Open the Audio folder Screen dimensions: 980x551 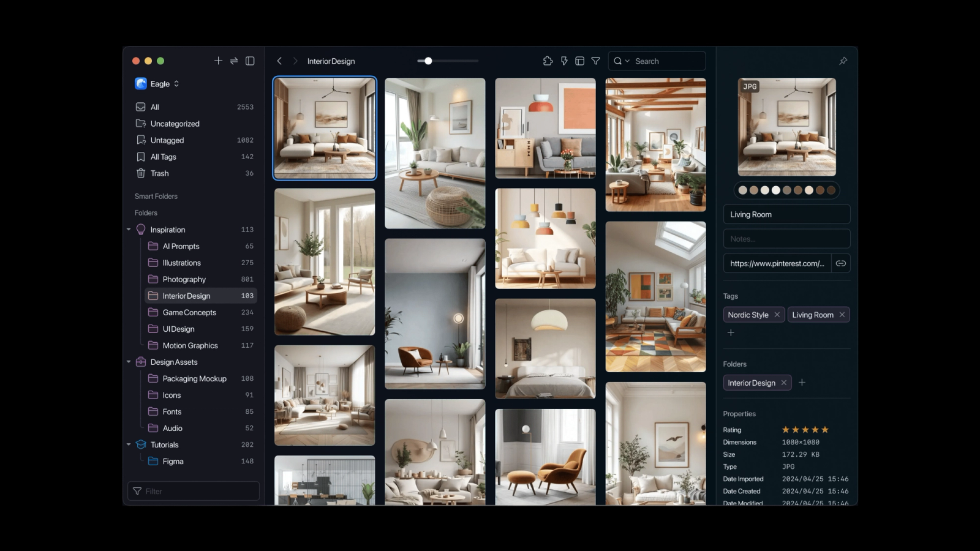tap(200, 428)
